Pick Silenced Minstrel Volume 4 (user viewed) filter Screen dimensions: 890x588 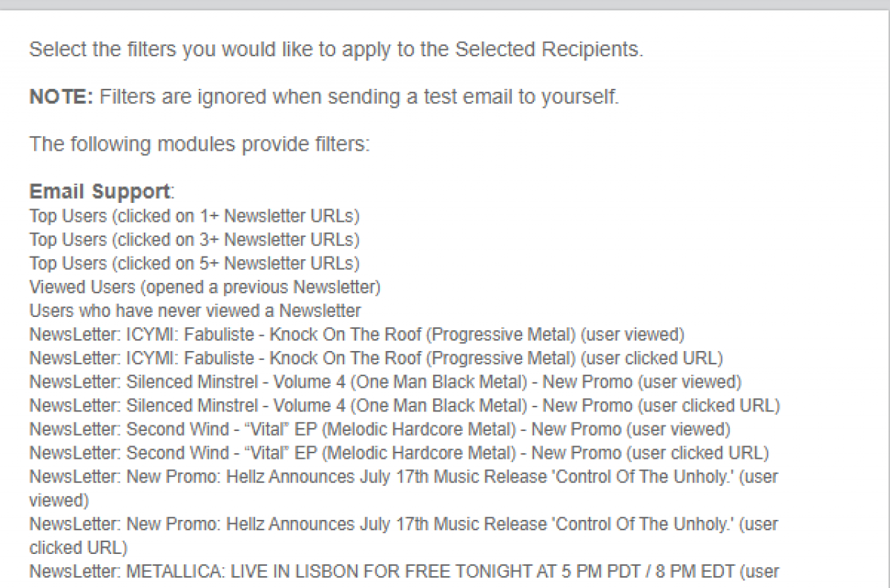pyautogui.click(x=385, y=382)
